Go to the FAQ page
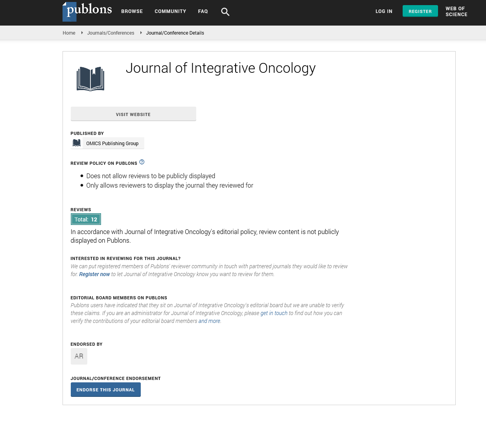 tap(203, 11)
